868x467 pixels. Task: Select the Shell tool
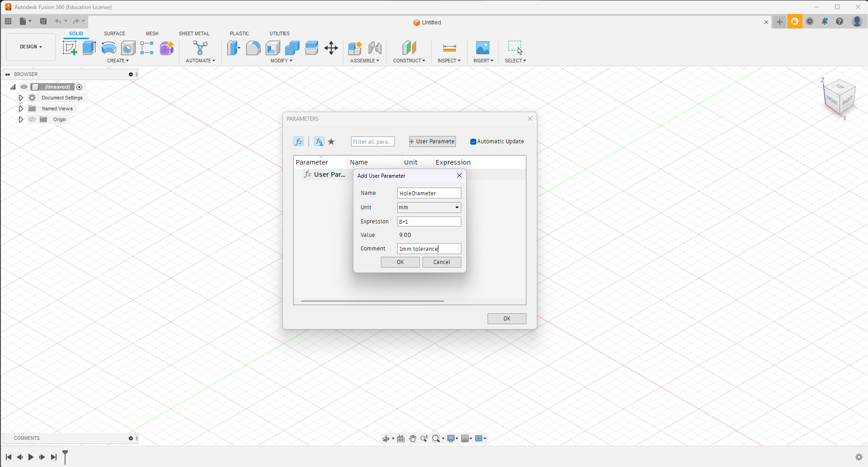click(273, 48)
